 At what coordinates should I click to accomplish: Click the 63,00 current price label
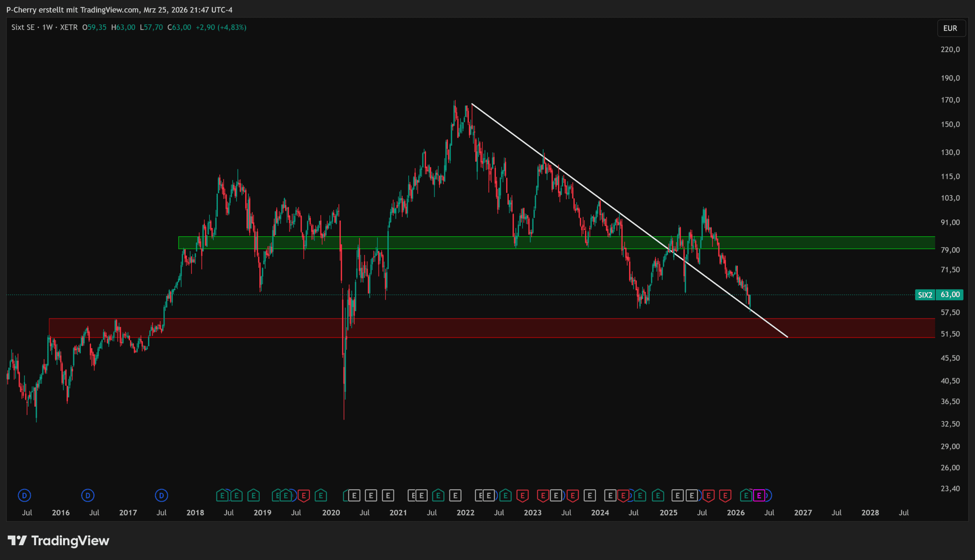[x=949, y=295]
